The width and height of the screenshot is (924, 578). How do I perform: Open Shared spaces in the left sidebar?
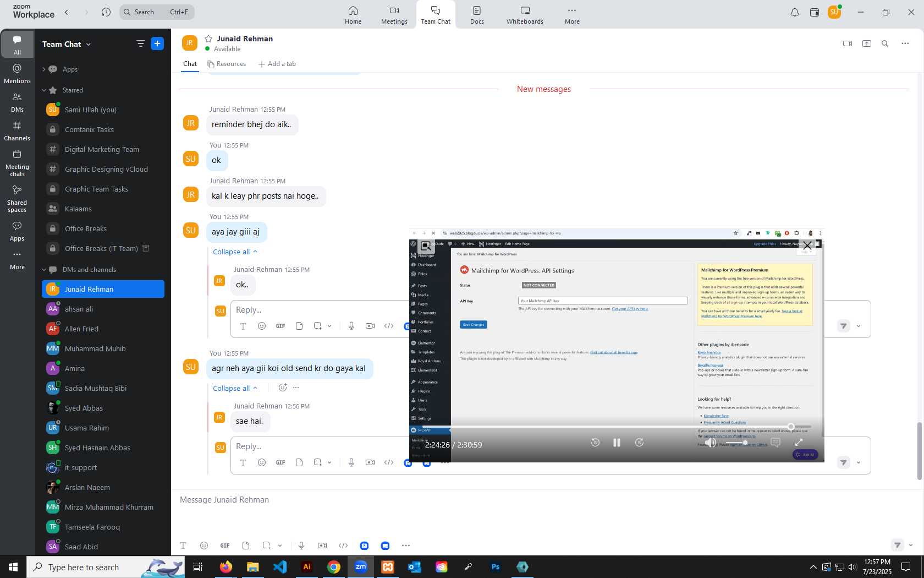point(17,199)
